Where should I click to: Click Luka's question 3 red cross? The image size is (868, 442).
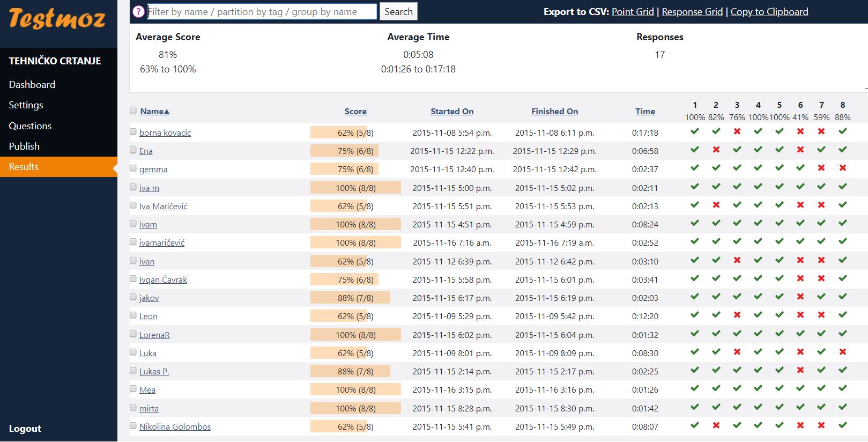[737, 352]
